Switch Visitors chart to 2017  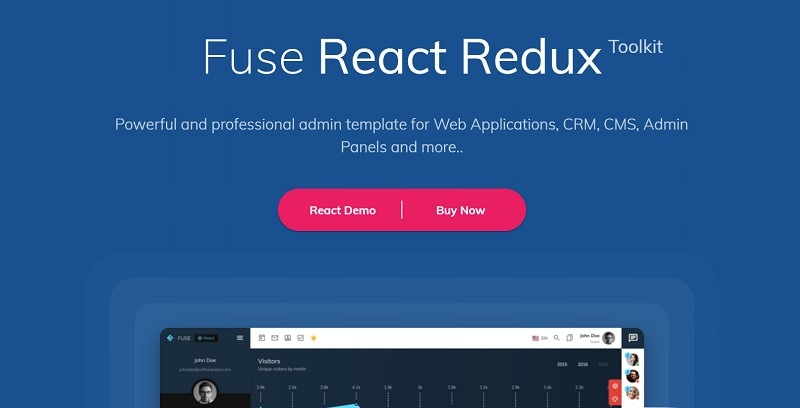604,365
